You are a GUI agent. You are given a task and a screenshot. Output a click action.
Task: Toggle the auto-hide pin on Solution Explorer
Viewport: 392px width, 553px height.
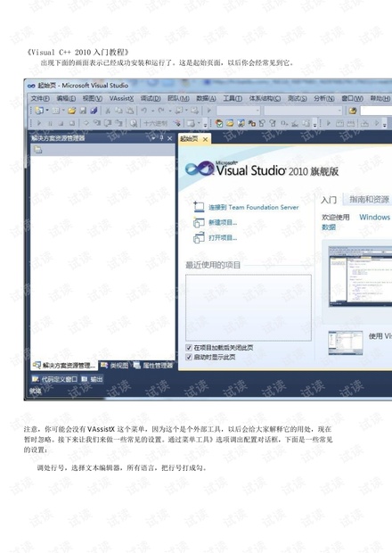(161, 138)
